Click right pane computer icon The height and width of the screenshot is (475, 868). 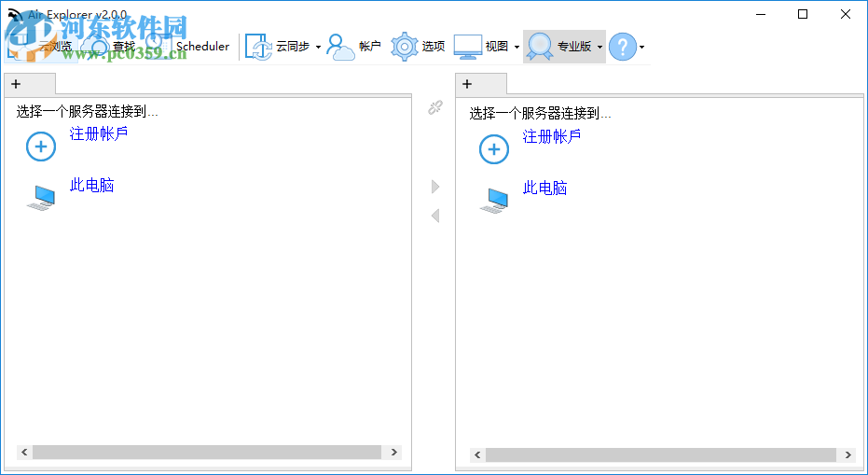click(x=494, y=201)
